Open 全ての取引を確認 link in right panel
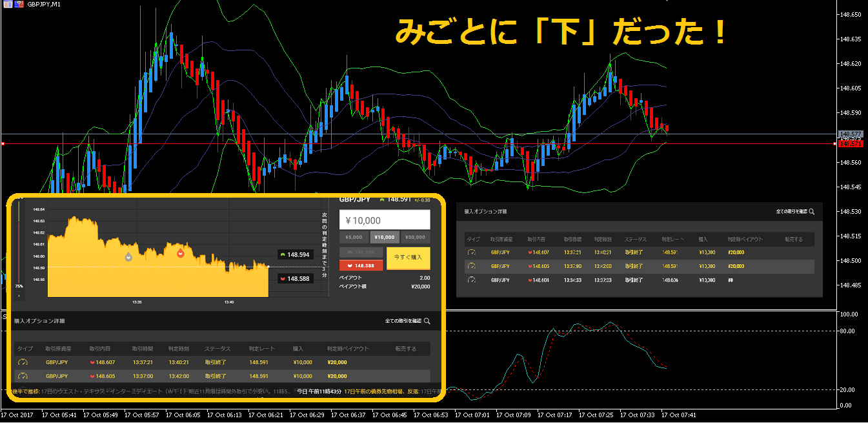The width and height of the screenshot is (868, 423). point(792,211)
